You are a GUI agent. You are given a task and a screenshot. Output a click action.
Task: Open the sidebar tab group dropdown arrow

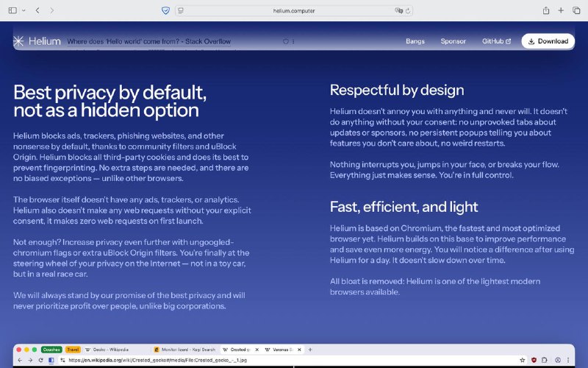pyautogui.click(x=24, y=10)
